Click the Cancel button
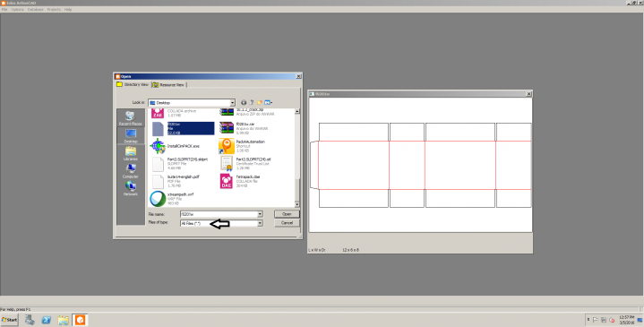 [x=287, y=223]
